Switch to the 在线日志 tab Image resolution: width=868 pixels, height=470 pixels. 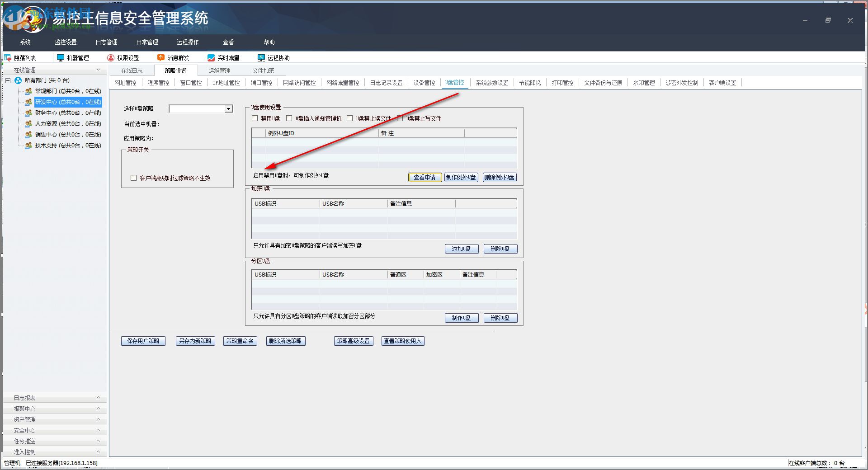(x=132, y=70)
